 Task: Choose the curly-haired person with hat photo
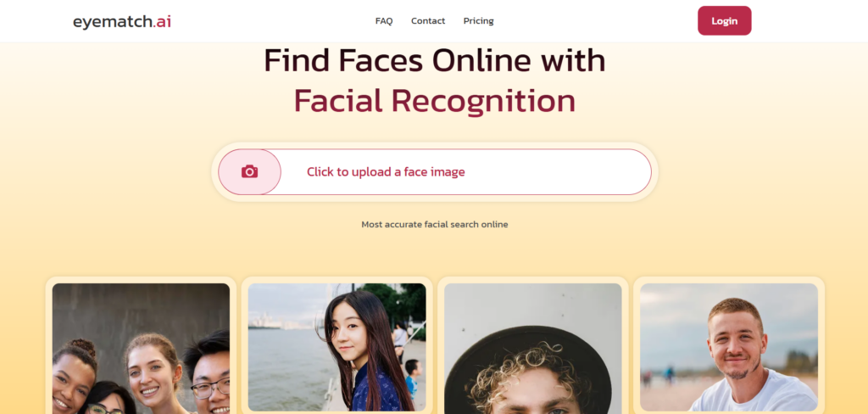click(532, 349)
